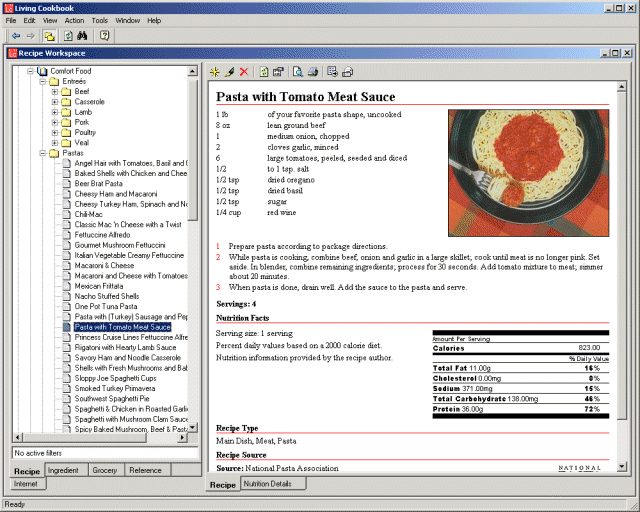Image resolution: width=640 pixels, height=512 pixels.
Task: Select the Nacho Stuffed Shells recipe
Action: coord(107,296)
